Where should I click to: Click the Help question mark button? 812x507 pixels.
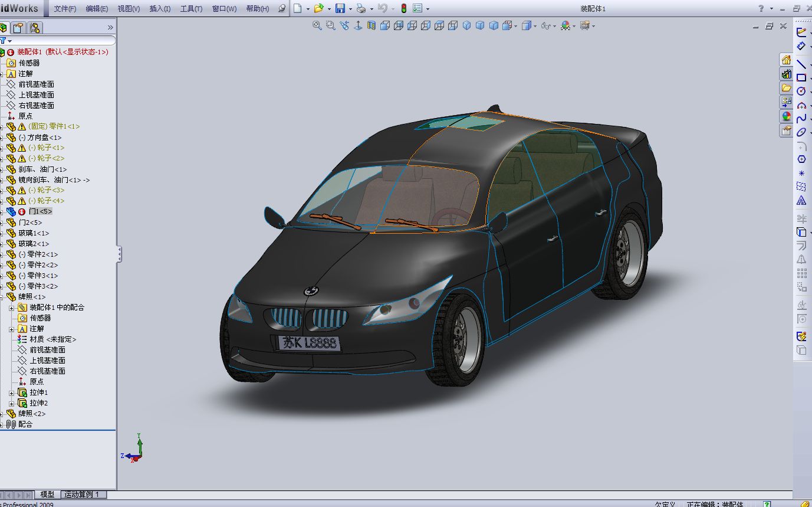(761, 8)
